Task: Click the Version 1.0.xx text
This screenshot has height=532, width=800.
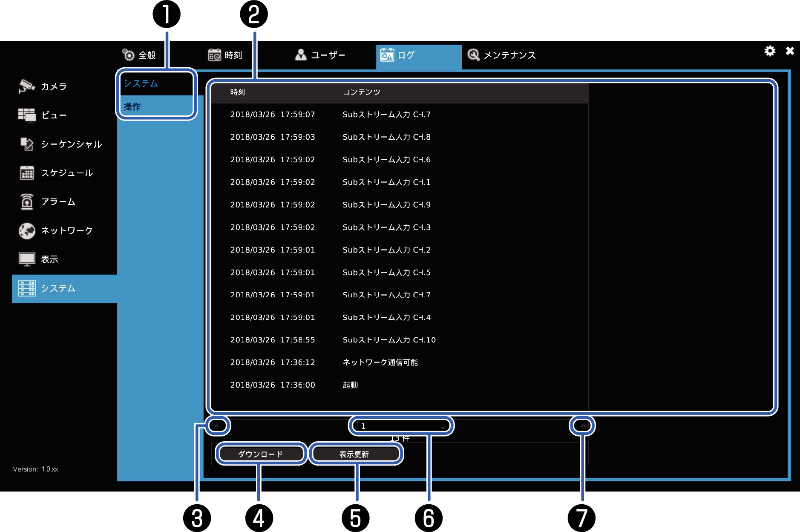Action: [x=35, y=469]
